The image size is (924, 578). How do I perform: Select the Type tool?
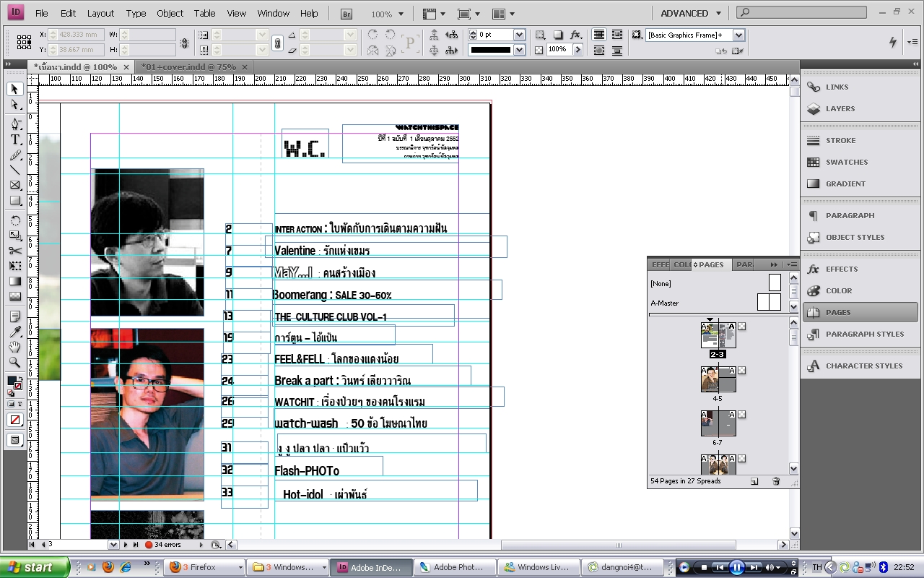coord(15,139)
